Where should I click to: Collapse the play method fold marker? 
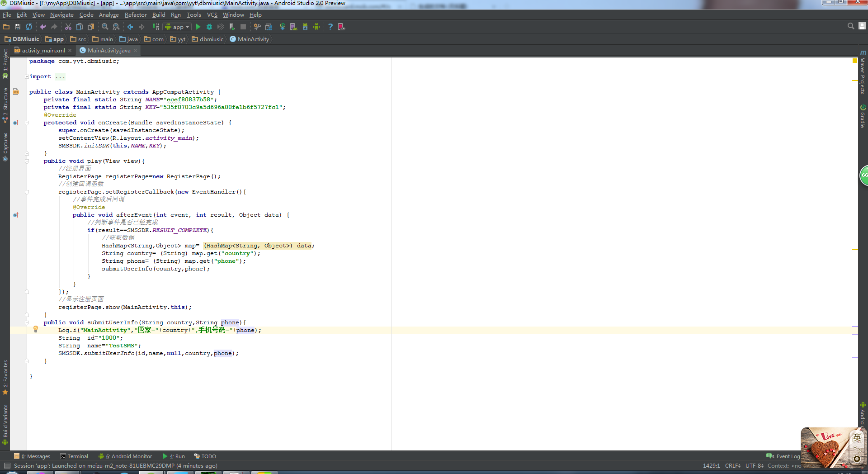(x=27, y=161)
